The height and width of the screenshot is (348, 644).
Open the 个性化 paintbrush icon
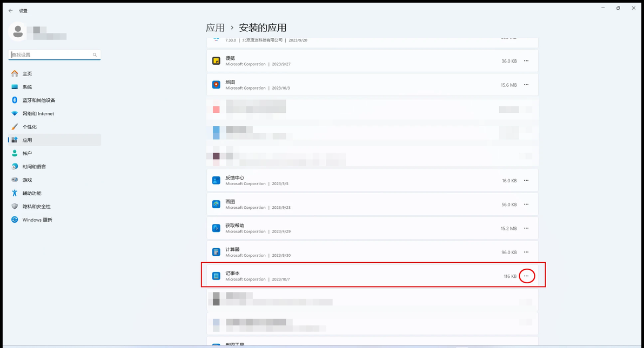coord(15,127)
